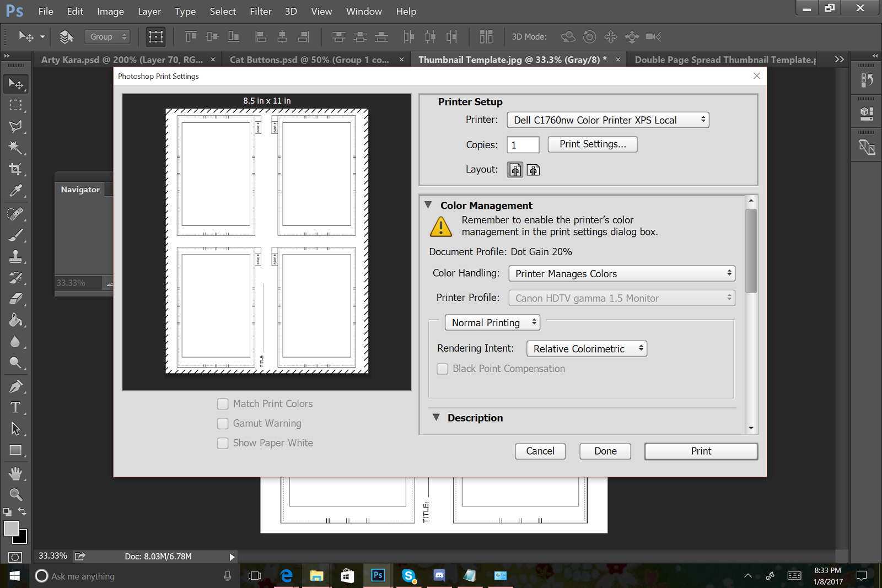The image size is (882, 588).
Task: Select the Clone Stamp tool
Action: pyautogui.click(x=15, y=256)
